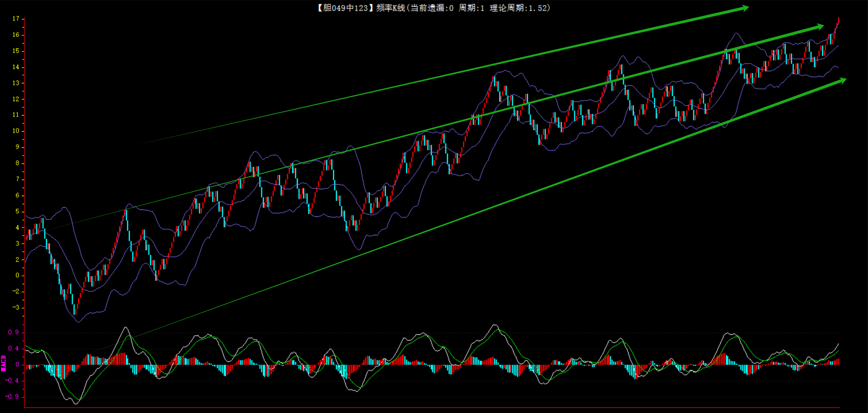Click the chart title 频率K线 text

[x=391, y=8]
